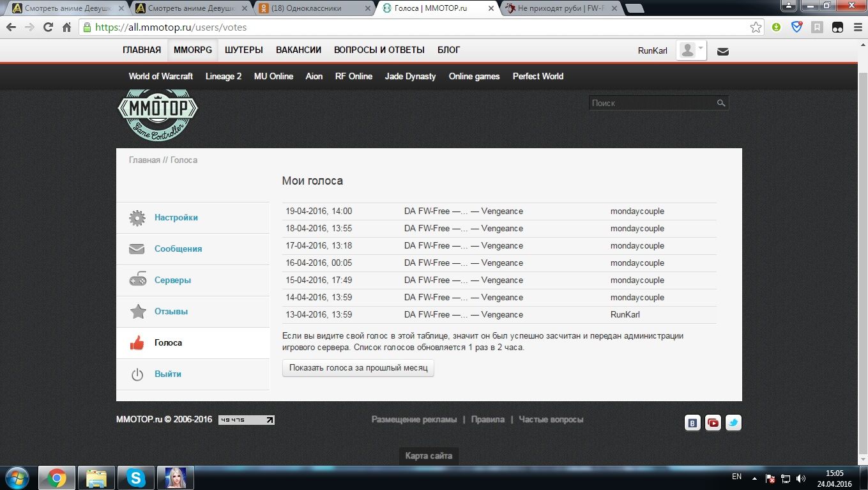
Task: Open Карта сайта at page bottom
Action: pyautogui.click(x=429, y=456)
